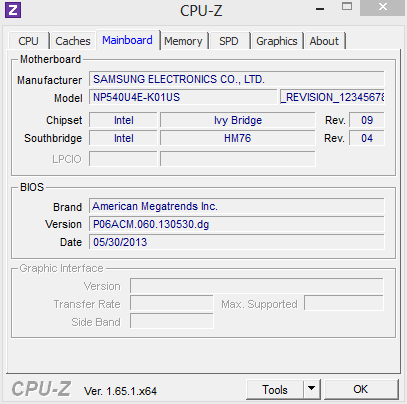Close the CPU-Z window
Screen dimensions: 407x404
pyautogui.click(x=383, y=7)
